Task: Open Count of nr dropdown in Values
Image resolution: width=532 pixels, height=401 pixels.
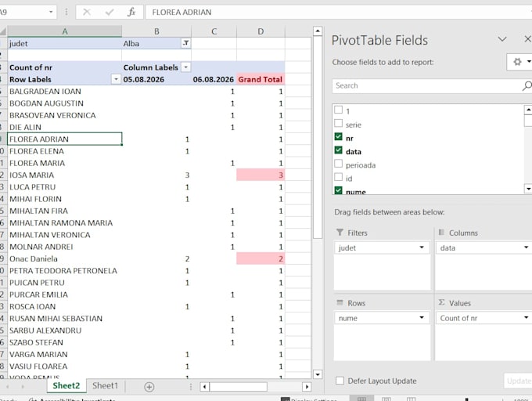Action: click(x=526, y=318)
